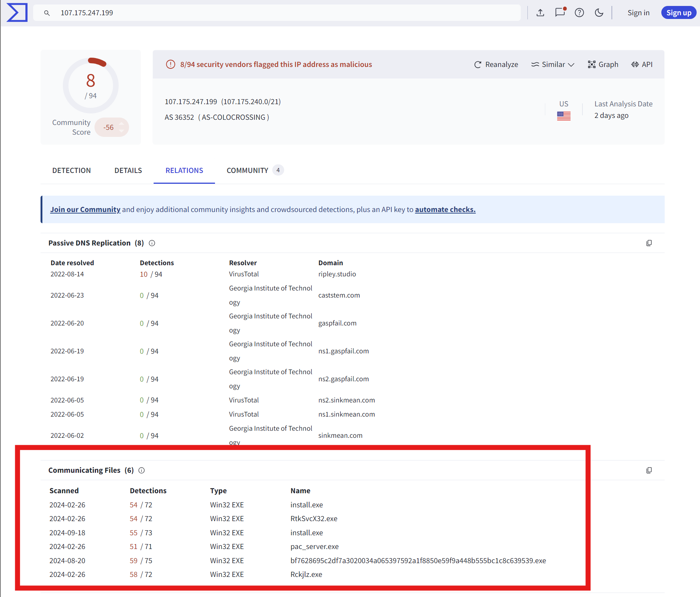Screen dimensions: 700x597
Task: Expand the Similar dropdown
Action: point(553,64)
